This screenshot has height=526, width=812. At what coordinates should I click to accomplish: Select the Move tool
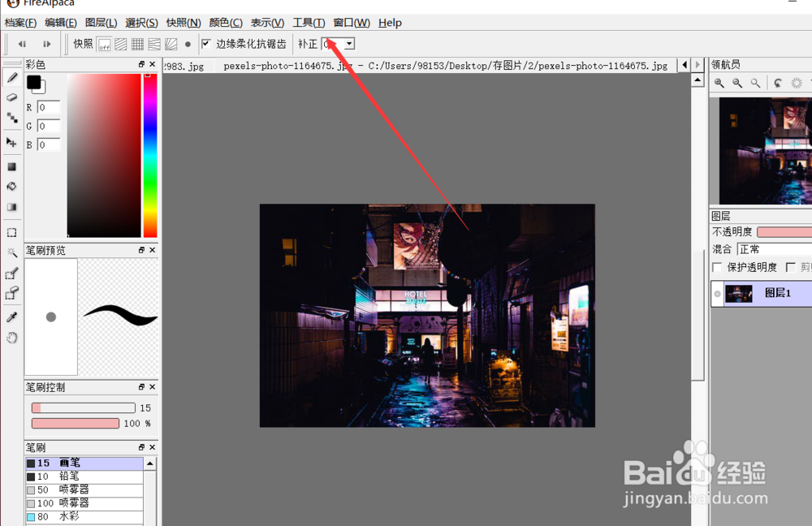(x=11, y=143)
